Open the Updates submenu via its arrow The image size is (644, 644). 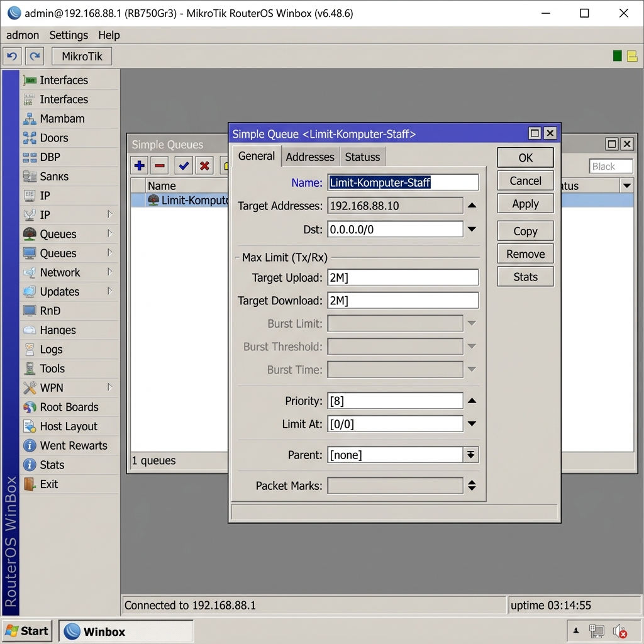(109, 291)
